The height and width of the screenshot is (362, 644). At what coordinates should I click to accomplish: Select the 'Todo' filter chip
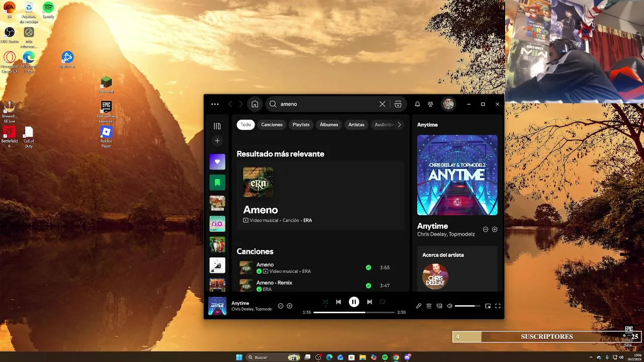[x=246, y=125]
